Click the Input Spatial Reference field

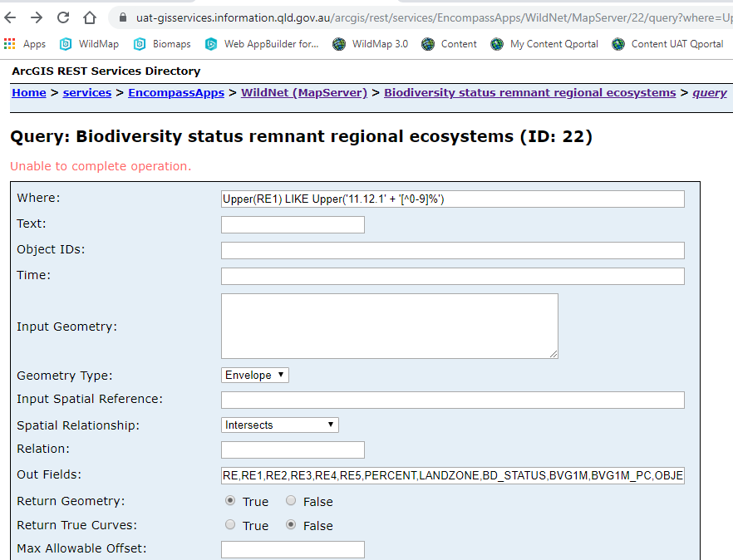(452, 400)
